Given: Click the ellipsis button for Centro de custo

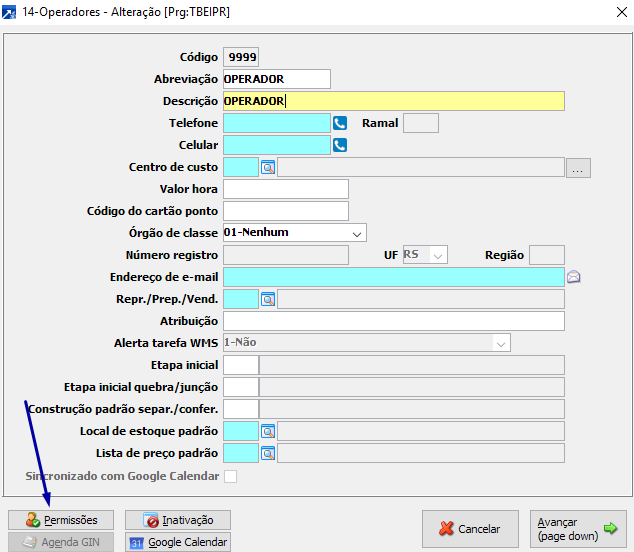Looking at the screenshot, I should pyautogui.click(x=578, y=168).
